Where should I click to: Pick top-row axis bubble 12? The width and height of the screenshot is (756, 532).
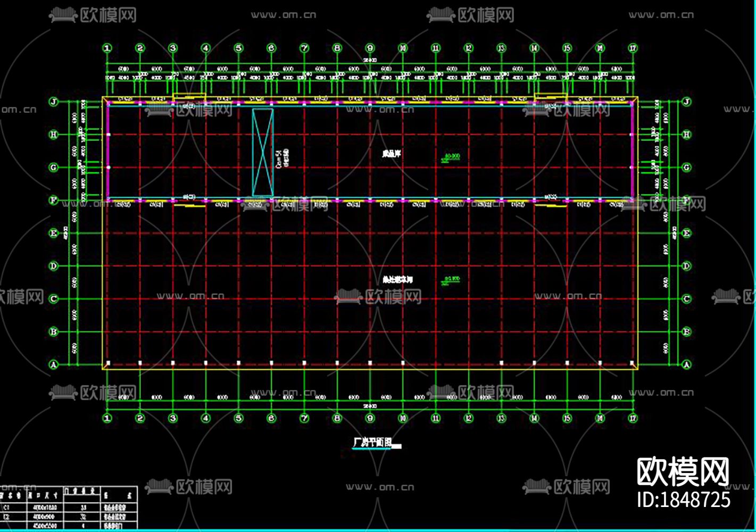point(469,48)
